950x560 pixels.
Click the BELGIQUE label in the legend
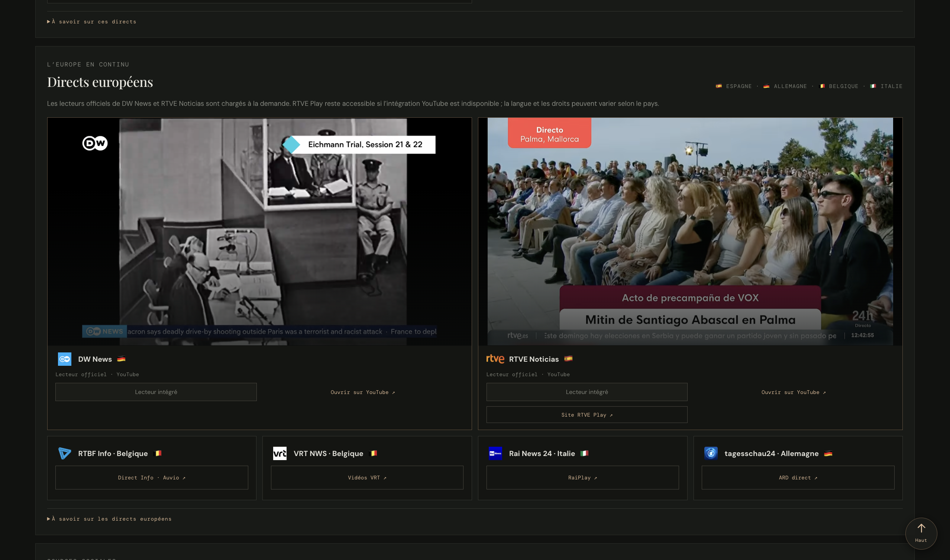click(844, 87)
